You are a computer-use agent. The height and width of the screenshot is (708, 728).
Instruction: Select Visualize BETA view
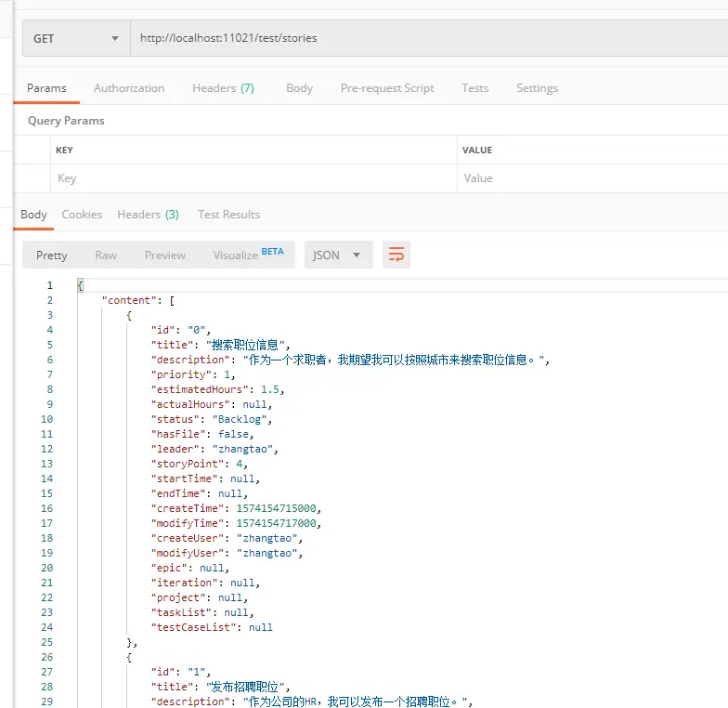point(248,255)
